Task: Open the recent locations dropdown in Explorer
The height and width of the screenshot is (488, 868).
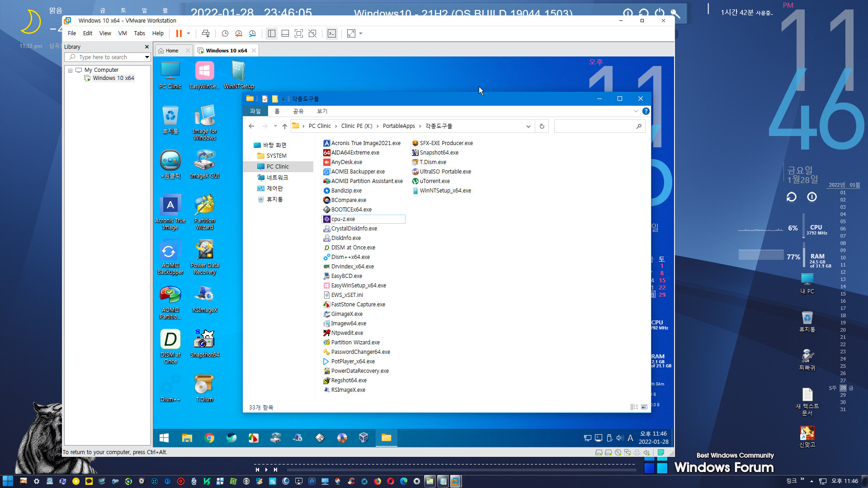Action: tap(275, 126)
